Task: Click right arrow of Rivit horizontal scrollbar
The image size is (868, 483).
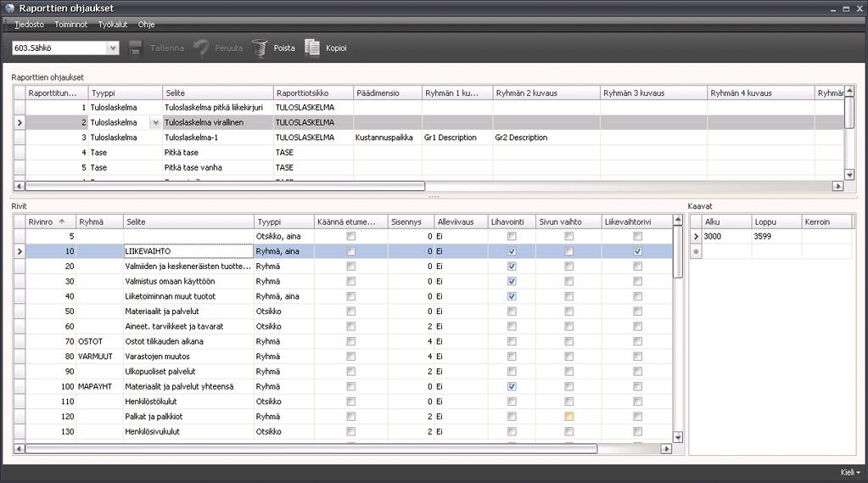Action: [x=667, y=449]
